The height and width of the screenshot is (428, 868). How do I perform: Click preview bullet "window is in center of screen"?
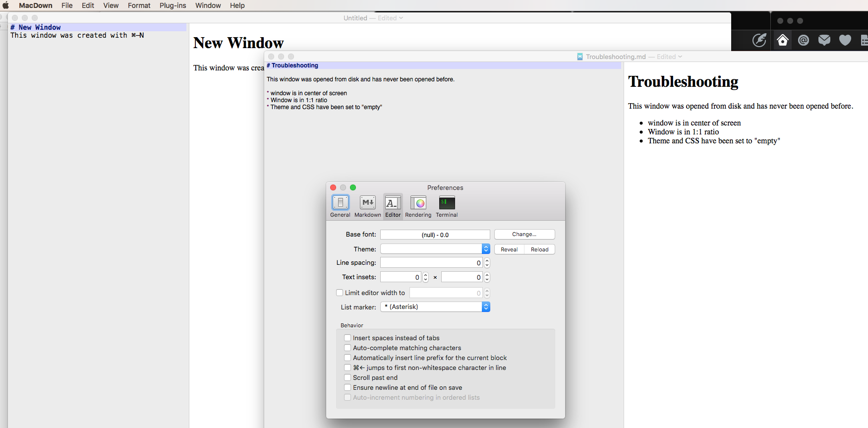coord(694,123)
